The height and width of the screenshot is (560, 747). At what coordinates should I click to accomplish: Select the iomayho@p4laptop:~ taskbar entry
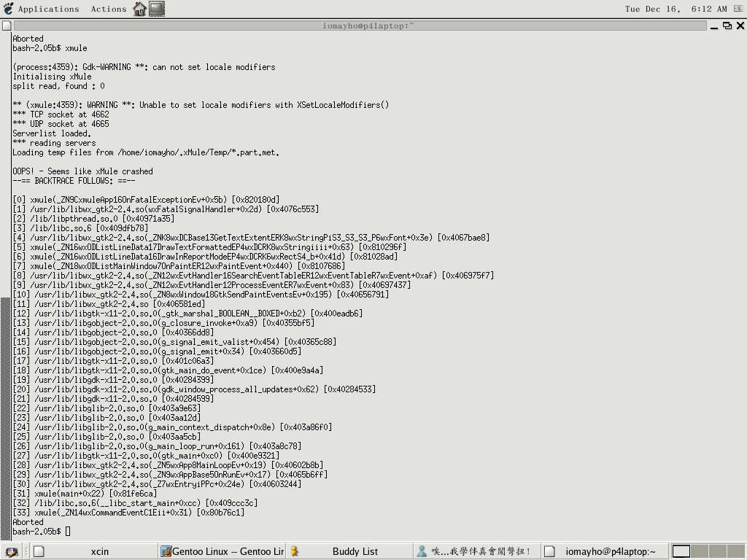click(603, 551)
